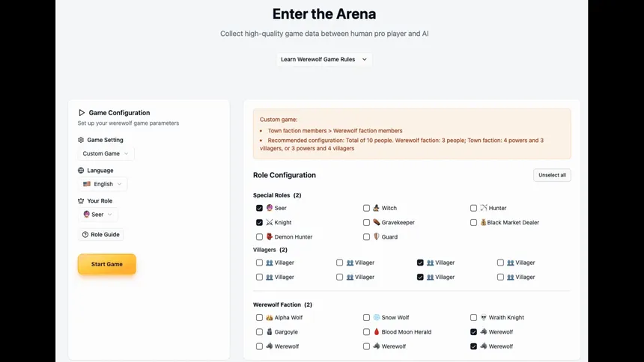Viewport: 644px width, 362px height.
Task: Enable the Black Market Dealer checkbox
Action: pos(473,222)
